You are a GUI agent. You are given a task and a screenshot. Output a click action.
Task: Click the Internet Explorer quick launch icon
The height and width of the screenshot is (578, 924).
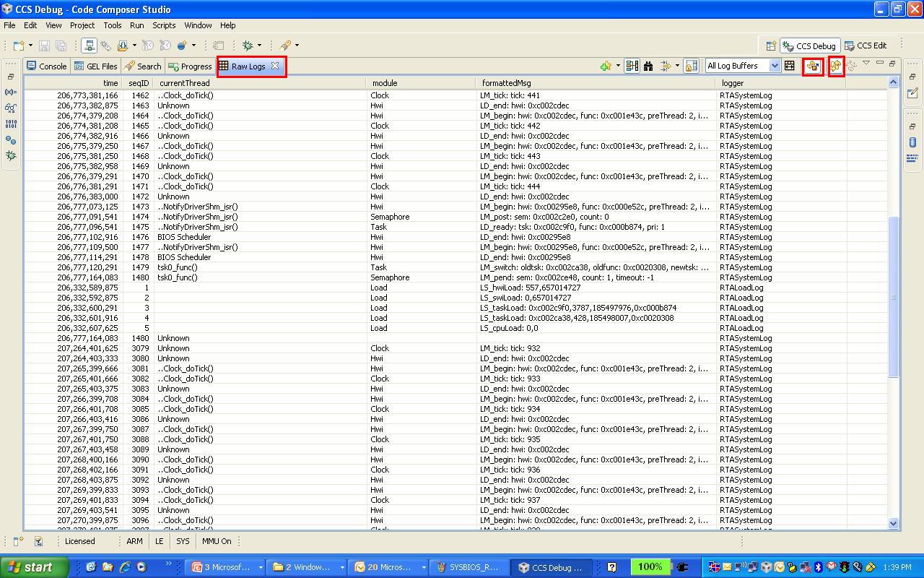[x=125, y=567]
